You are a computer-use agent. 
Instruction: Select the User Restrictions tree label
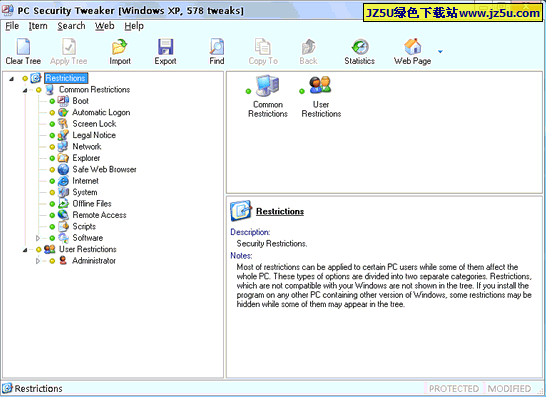pyautogui.click(x=88, y=249)
